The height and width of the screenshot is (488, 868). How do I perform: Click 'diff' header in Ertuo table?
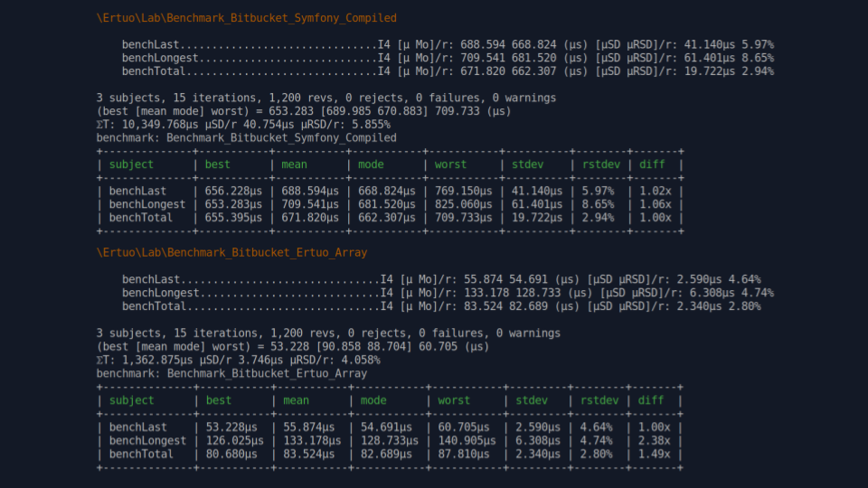[651, 400]
